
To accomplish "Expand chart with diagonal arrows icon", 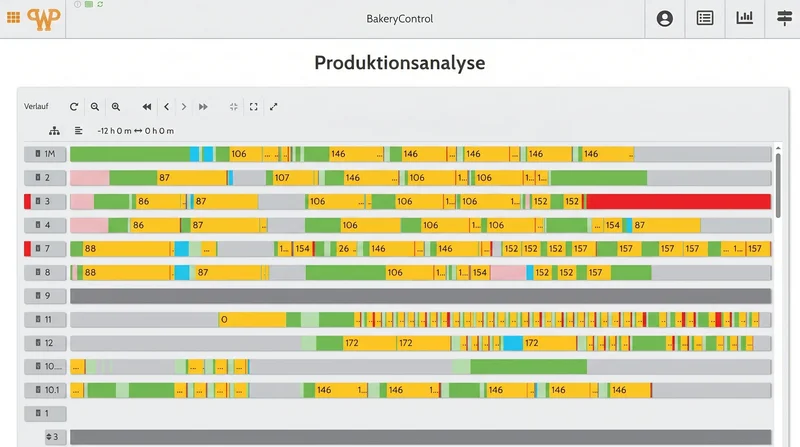I will 273,107.
